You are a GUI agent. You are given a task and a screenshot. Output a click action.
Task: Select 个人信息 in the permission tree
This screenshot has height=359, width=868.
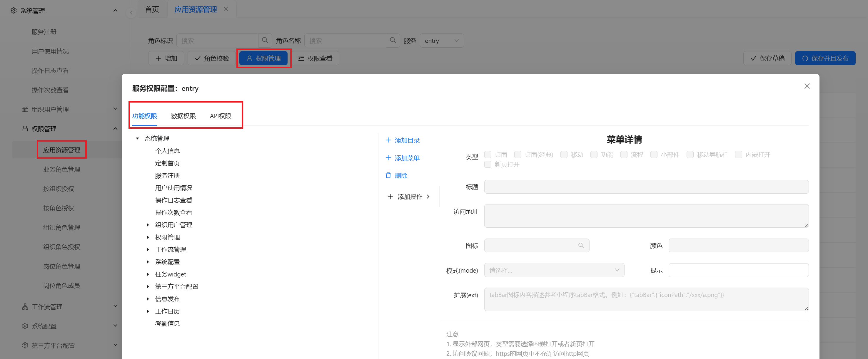coord(168,150)
